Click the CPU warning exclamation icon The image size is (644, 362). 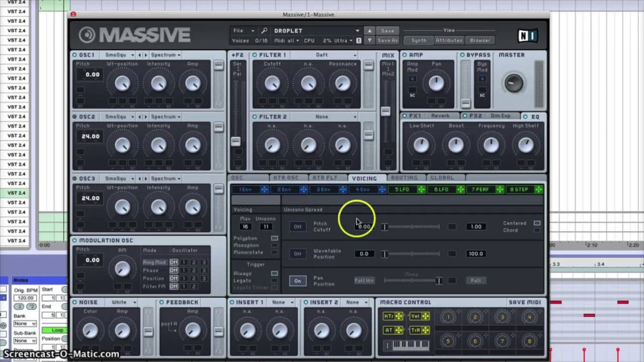tap(359, 40)
